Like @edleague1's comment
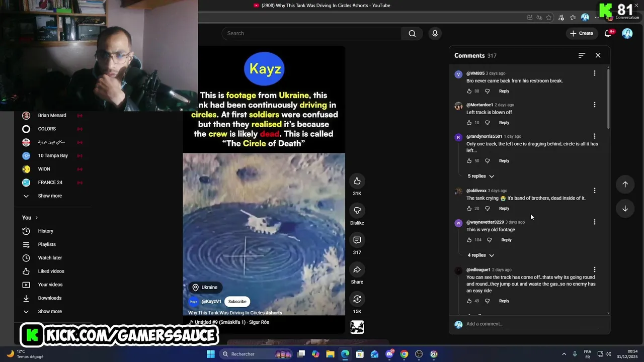The image size is (644, 362). (x=469, y=301)
